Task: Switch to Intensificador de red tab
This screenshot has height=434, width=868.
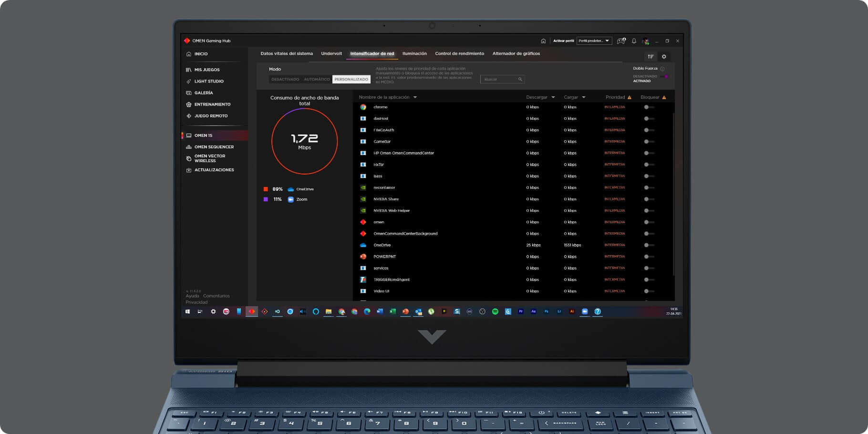Action: (372, 53)
